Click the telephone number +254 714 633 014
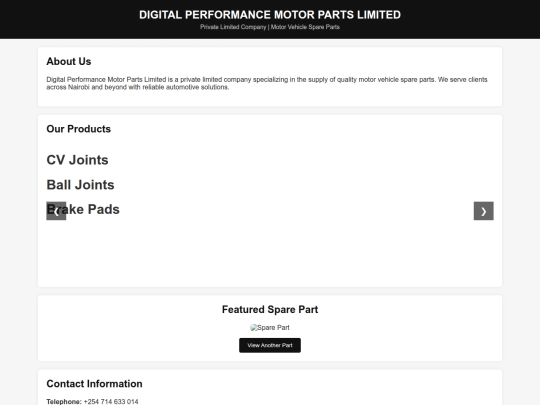Image resolution: width=540 pixels, height=405 pixels. pos(111,402)
